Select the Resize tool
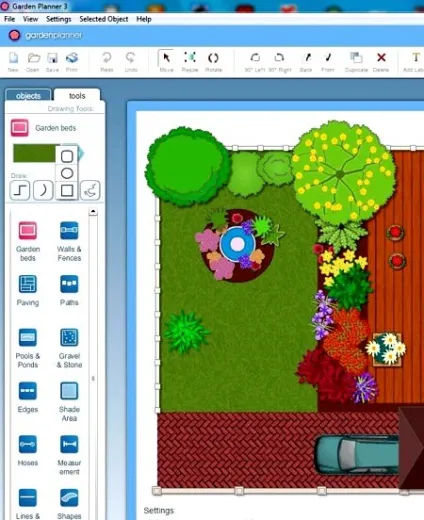The image size is (424, 520). (190, 58)
